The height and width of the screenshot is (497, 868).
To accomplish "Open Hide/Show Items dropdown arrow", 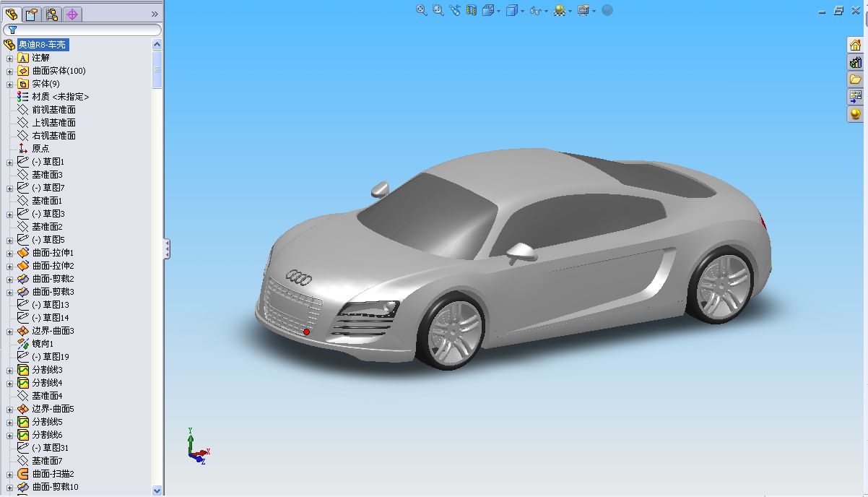I will pos(546,11).
